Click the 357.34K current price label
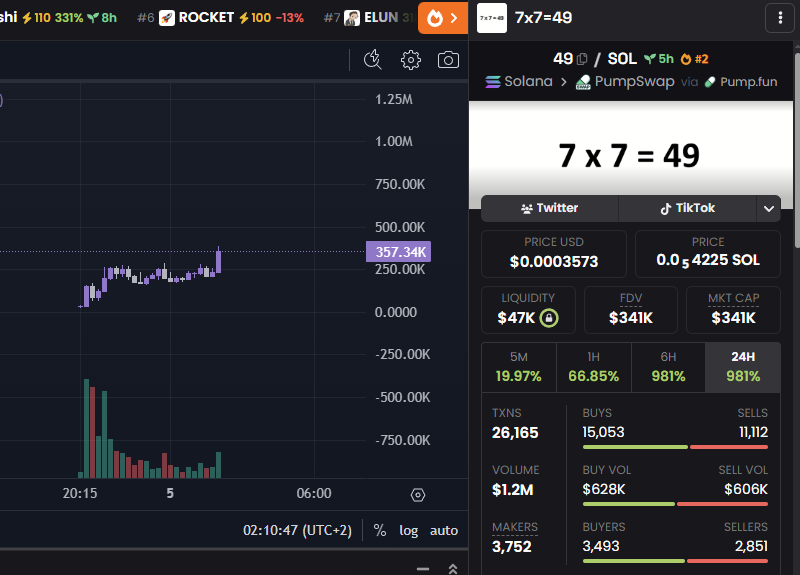 [x=398, y=252]
